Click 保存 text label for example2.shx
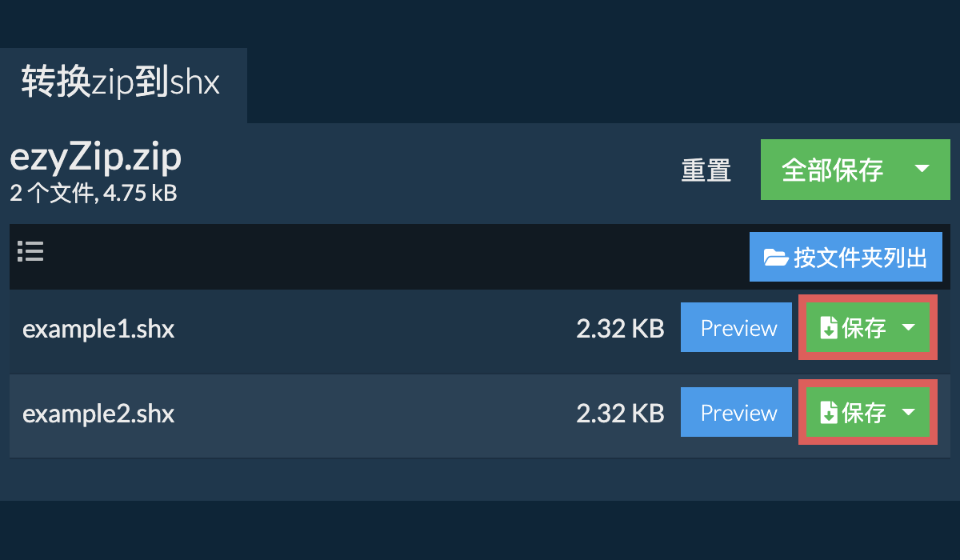This screenshot has width=960, height=560. click(x=864, y=413)
